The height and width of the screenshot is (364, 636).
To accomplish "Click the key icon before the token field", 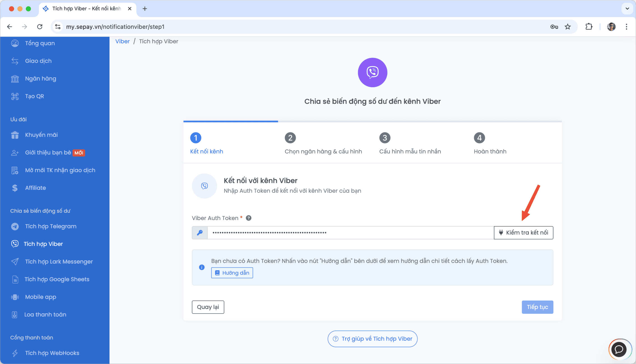I will (200, 233).
